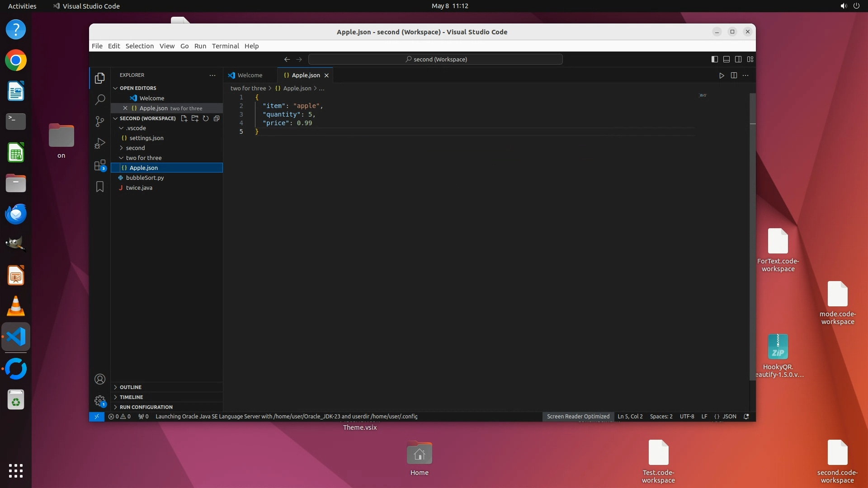Image resolution: width=868 pixels, height=488 pixels.
Task: Open the Search view in activity bar
Action: click(x=100, y=99)
